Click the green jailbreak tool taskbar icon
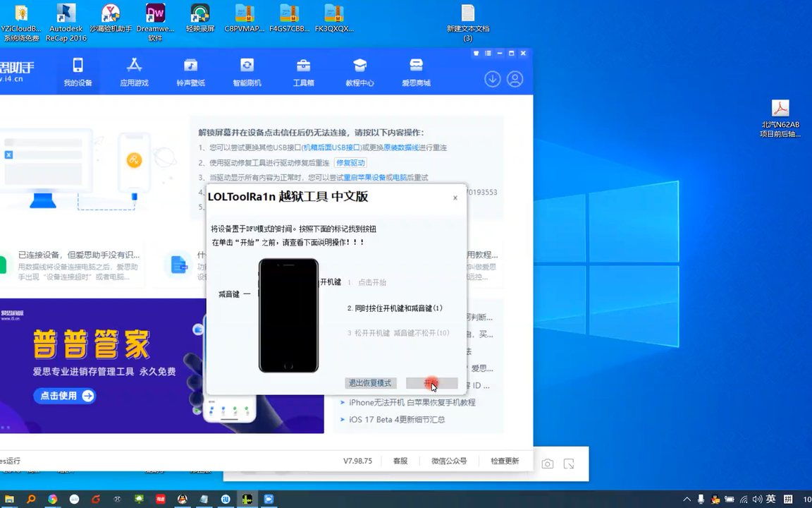This screenshot has height=508, width=812. coord(247,500)
